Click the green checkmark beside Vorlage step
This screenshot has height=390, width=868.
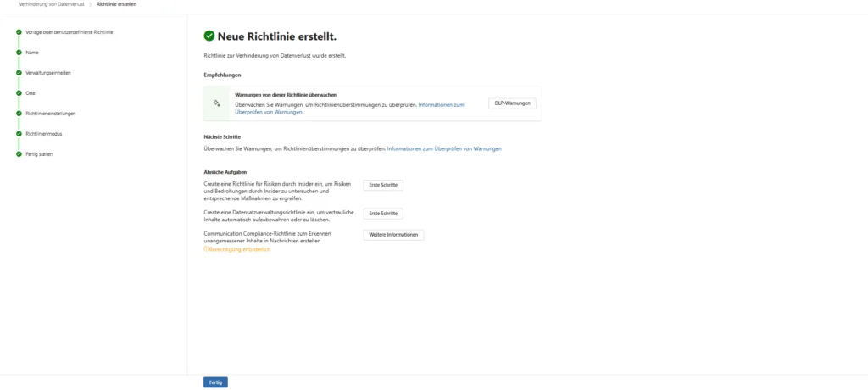point(18,32)
